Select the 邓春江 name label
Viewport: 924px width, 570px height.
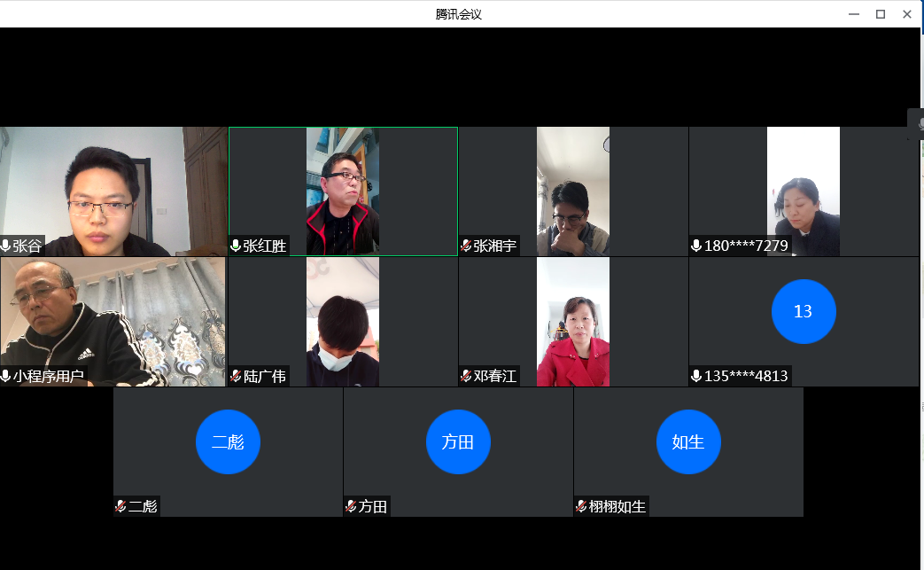495,376
